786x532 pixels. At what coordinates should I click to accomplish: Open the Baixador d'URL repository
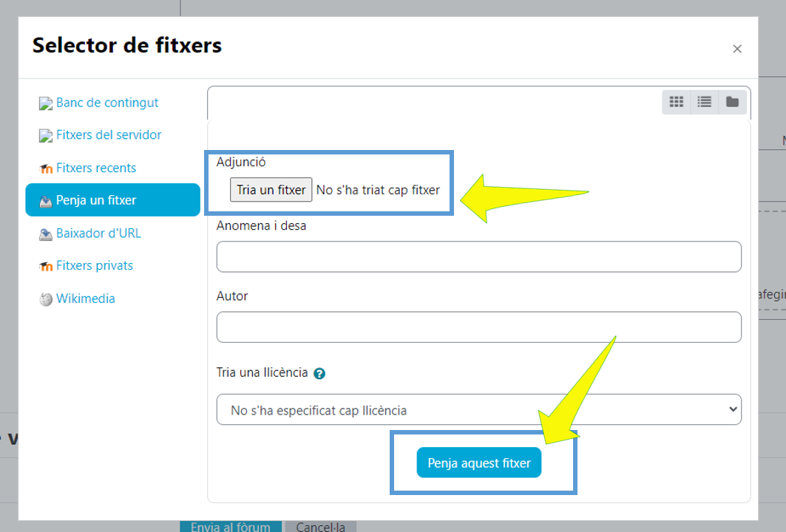click(x=97, y=233)
